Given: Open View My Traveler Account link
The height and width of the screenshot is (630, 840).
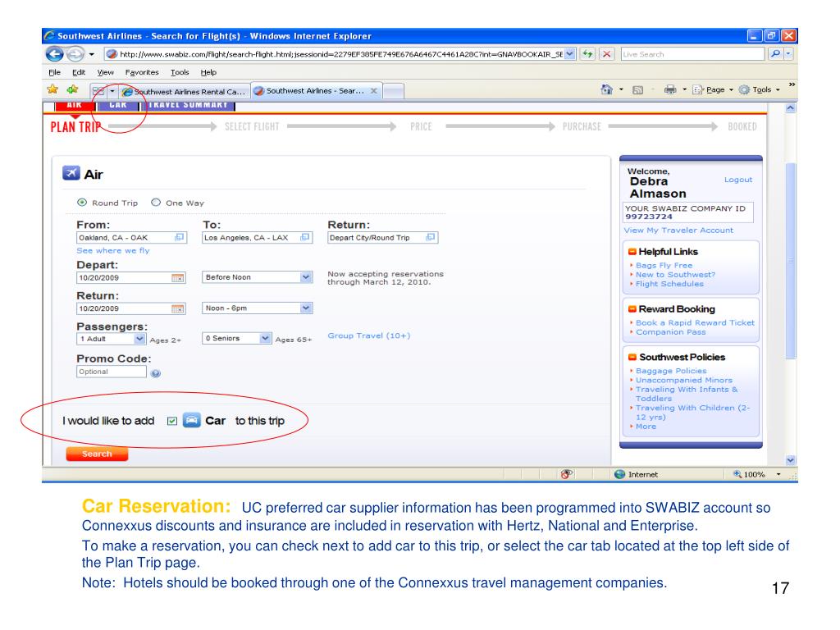Looking at the screenshot, I should tap(678, 230).
